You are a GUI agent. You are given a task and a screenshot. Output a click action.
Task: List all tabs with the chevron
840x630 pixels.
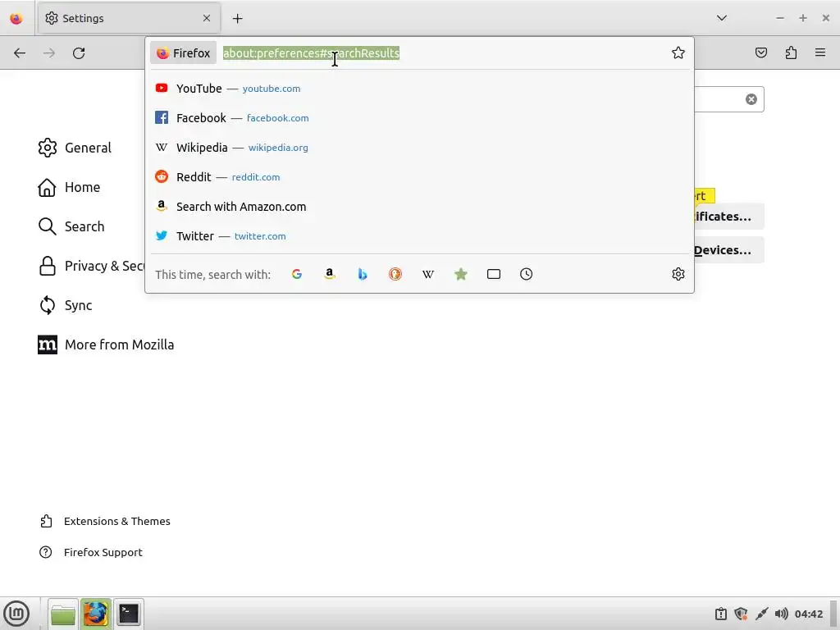click(722, 18)
